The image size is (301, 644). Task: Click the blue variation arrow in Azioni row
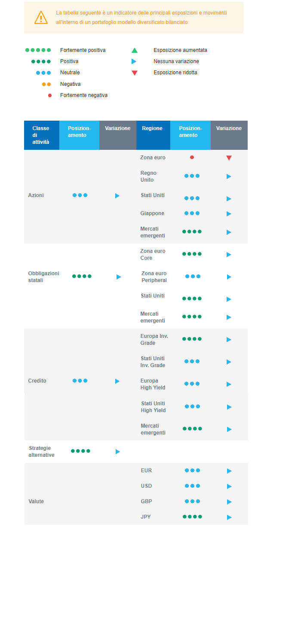pos(117,196)
